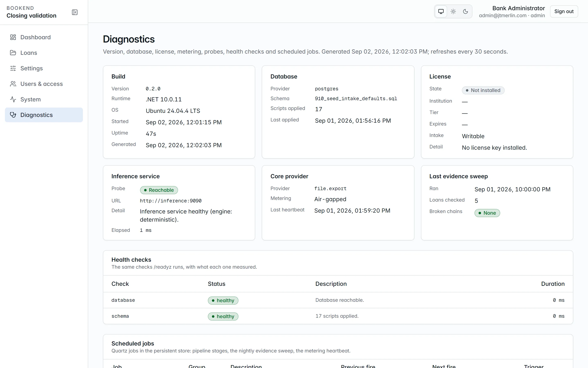
Task: Switch to dark theme moon icon
Action: click(x=465, y=11)
